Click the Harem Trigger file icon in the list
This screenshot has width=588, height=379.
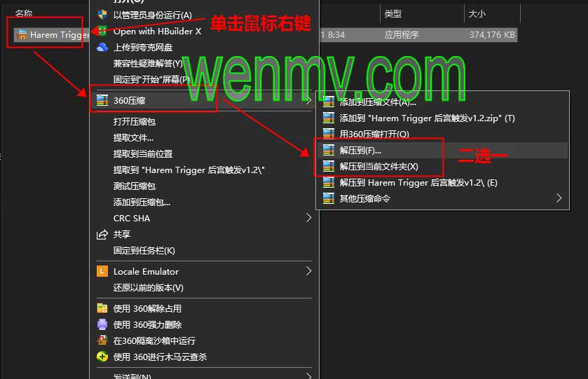point(22,35)
